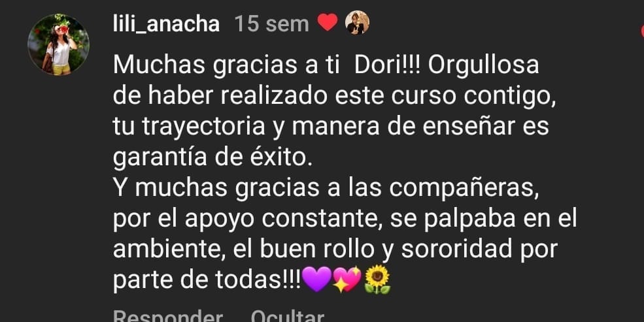This screenshot has width=644, height=322.
Task: Tap the small creator avatar next to heart
Action: pyautogui.click(x=357, y=23)
